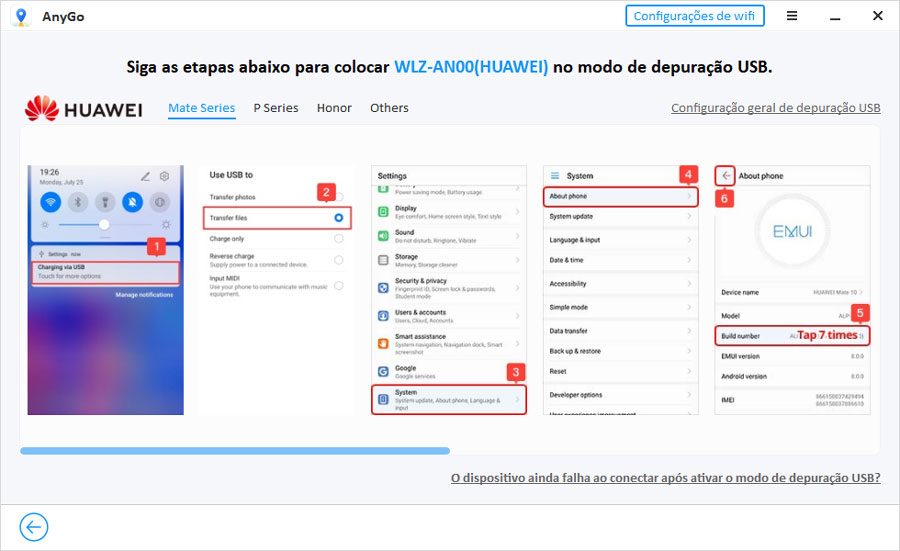Click the chevron on the Date & time row

click(689, 260)
